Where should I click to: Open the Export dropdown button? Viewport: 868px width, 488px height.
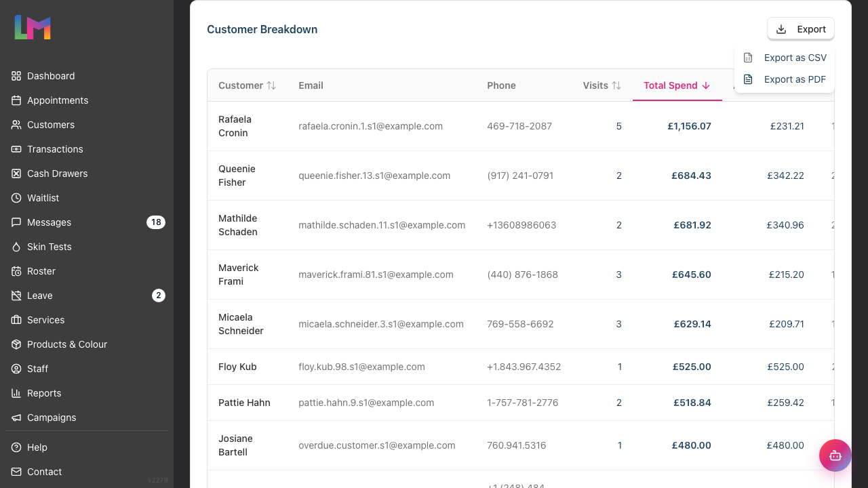[x=801, y=29]
